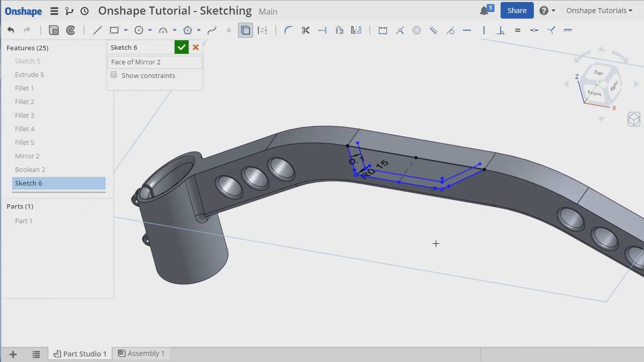This screenshot has height=362, width=644.
Task: Open the document hamburger menu
Action: [54, 11]
